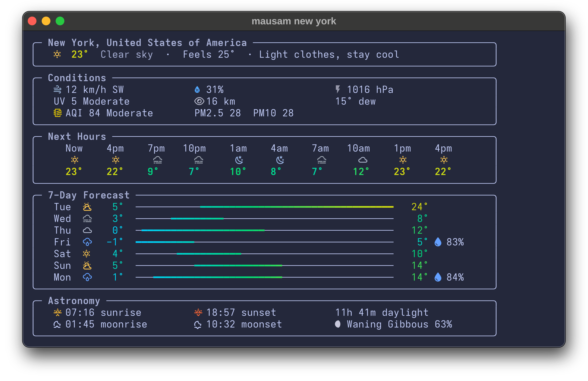Click the 'Clear sky' text
588x381 pixels.
(x=127, y=54)
